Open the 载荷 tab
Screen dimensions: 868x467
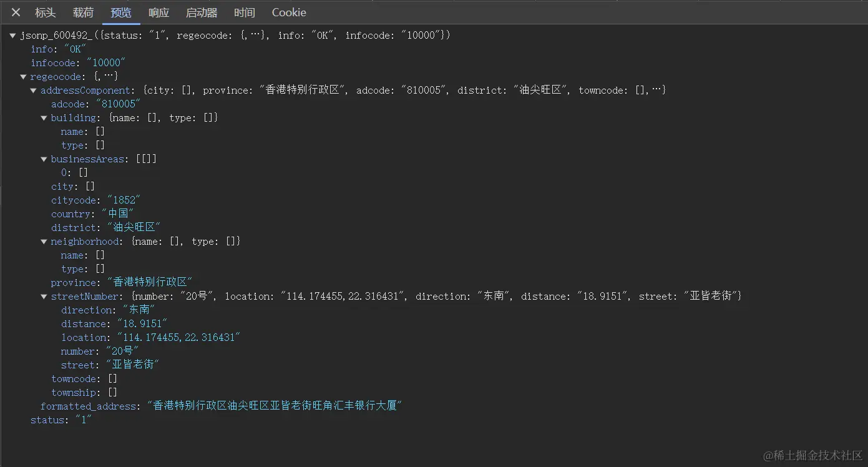coord(83,12)
